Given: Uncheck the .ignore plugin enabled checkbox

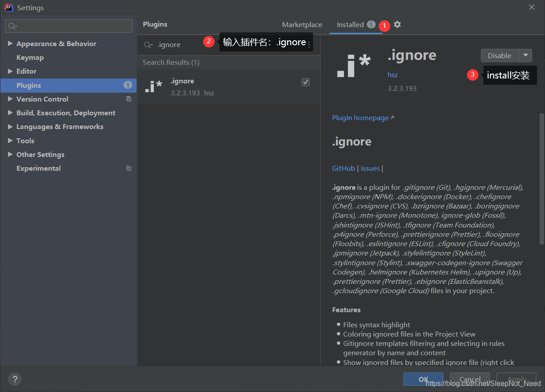Looking at the screenshot, I should (x=306, y=82).
